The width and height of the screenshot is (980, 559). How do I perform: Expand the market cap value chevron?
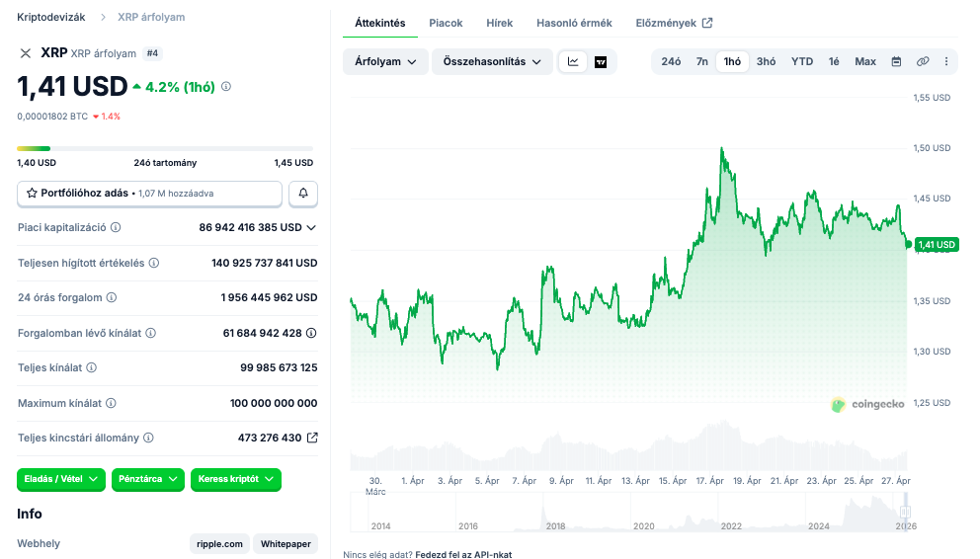coord(311,227)
